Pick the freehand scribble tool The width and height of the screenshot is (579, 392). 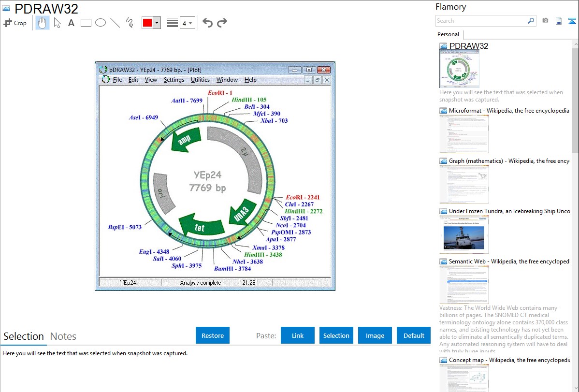click(x=130, y=23)
